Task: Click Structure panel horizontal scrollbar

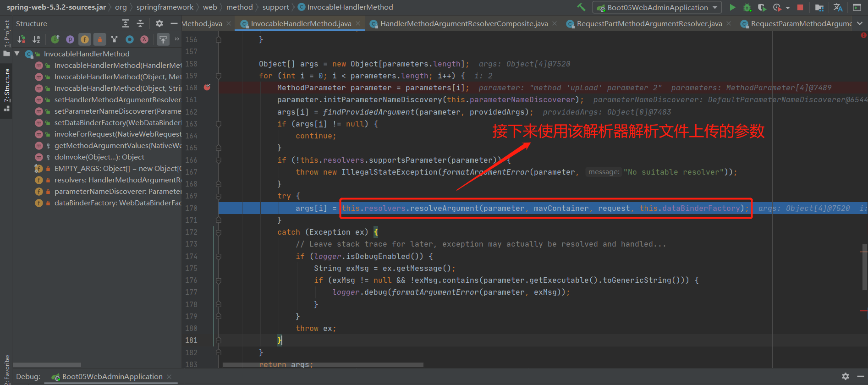Action: pos(47,365)
